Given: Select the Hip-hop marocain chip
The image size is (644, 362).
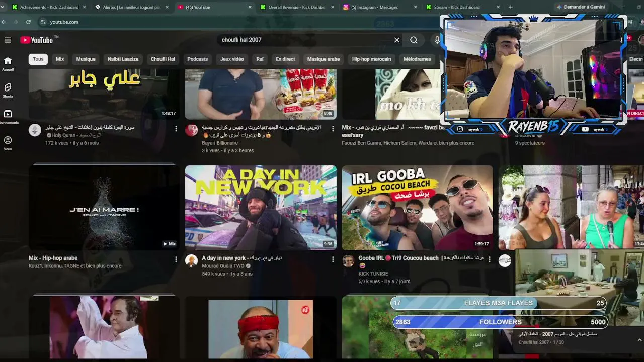Looking at the screenshot, I should [x=371, y=59].
